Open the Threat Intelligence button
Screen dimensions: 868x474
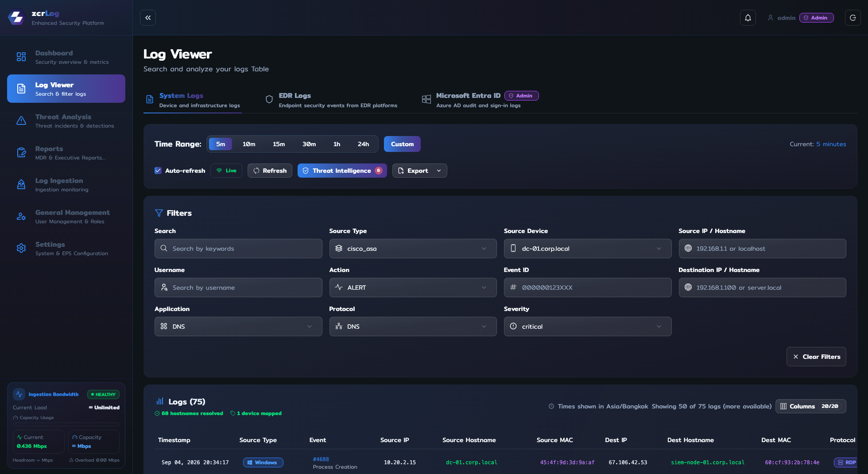coord(342,171)
